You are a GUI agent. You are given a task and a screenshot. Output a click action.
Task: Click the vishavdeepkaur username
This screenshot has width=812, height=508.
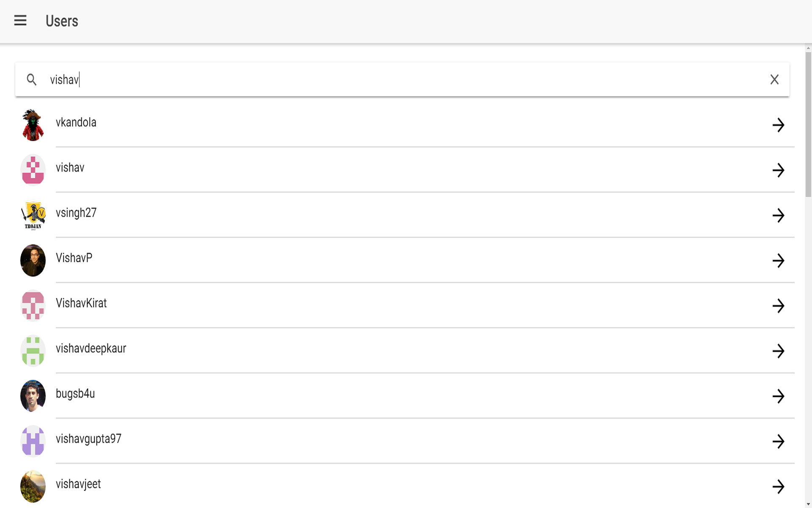pos(91,348)
